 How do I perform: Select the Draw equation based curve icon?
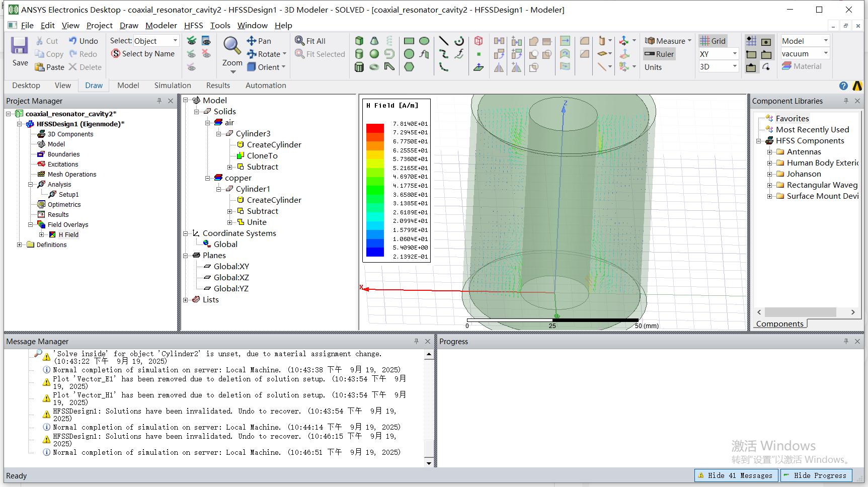point(459,54)
